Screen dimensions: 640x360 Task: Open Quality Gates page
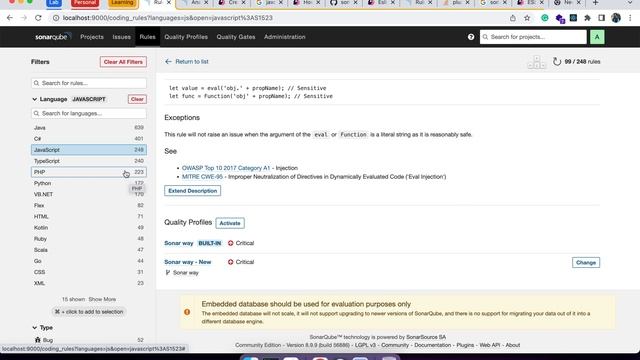[x=236, y=37]
